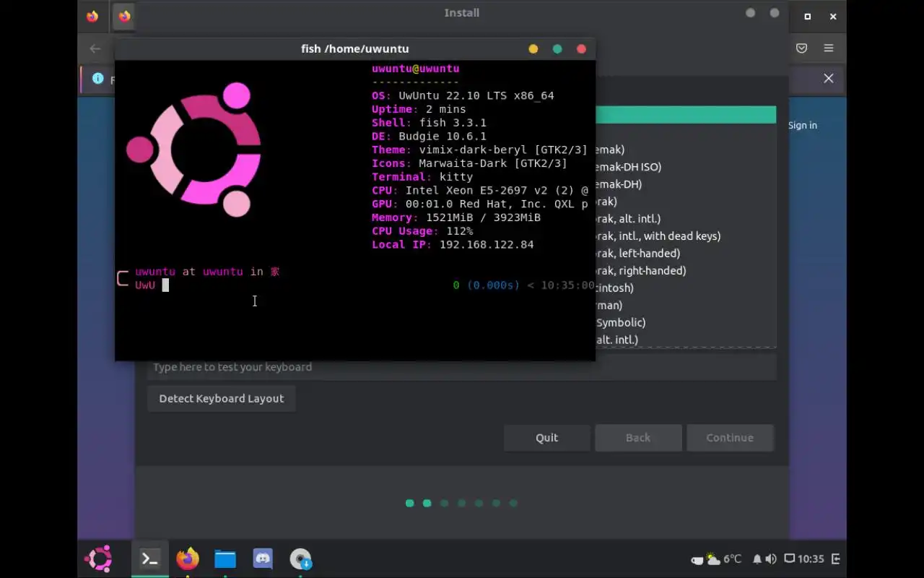924x578 pixels.
Task: Toggle the caffeine cup tray icon
Action: (697, 559)
